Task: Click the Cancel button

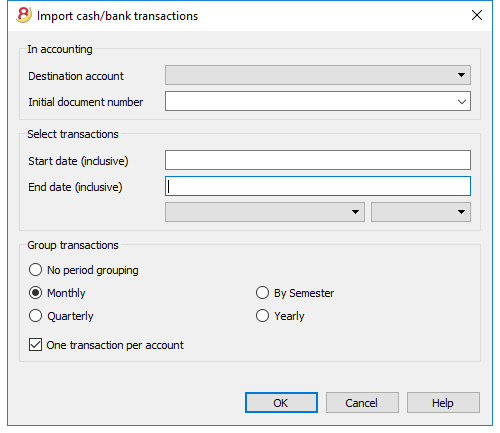Action: pos(362,403)
